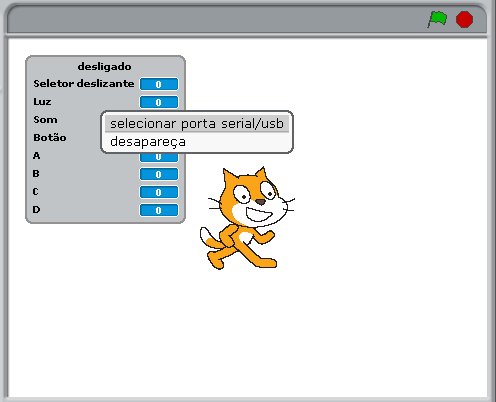Click the Luz value readout
Viewport: 496px width, 402px height.
tap(159, 102)
